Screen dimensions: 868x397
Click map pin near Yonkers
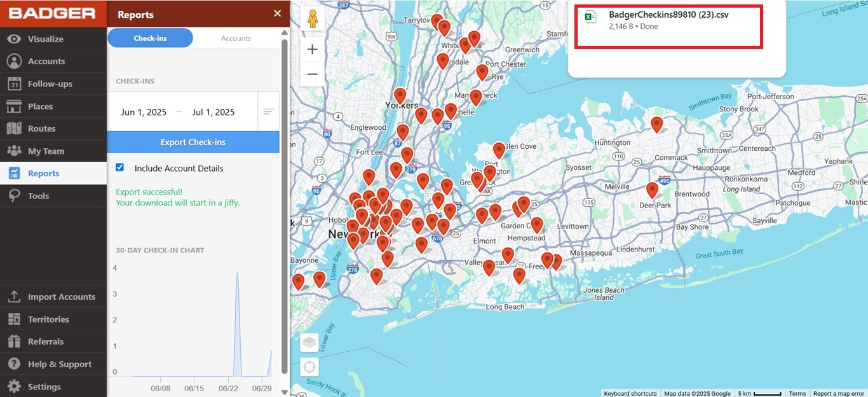(400, 95)
